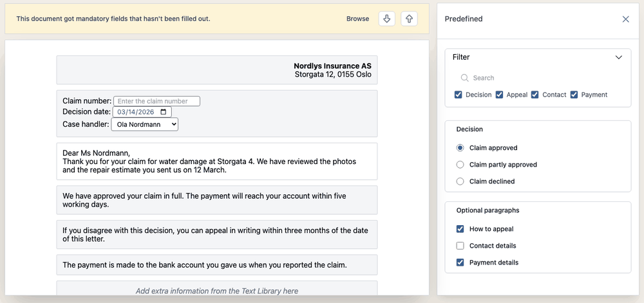Screen dimensions: 644x303
Task: Click the Browse label in the warning bar
Action: 357,19
